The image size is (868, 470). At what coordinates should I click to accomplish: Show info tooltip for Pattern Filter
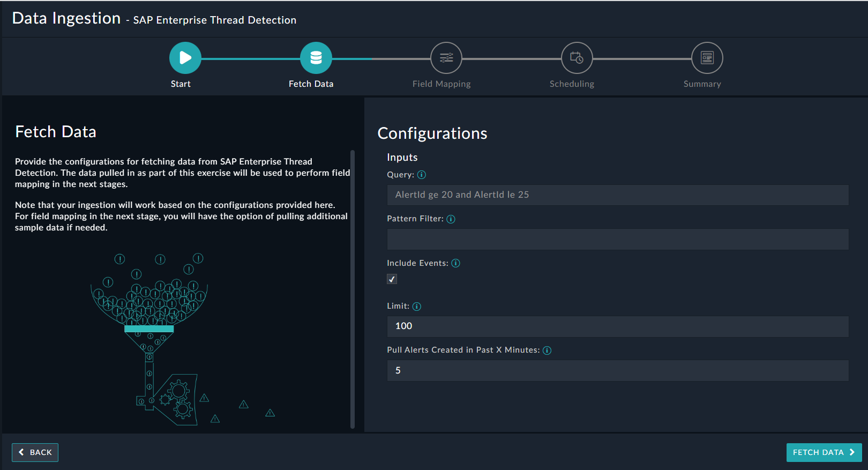[451, 219]
